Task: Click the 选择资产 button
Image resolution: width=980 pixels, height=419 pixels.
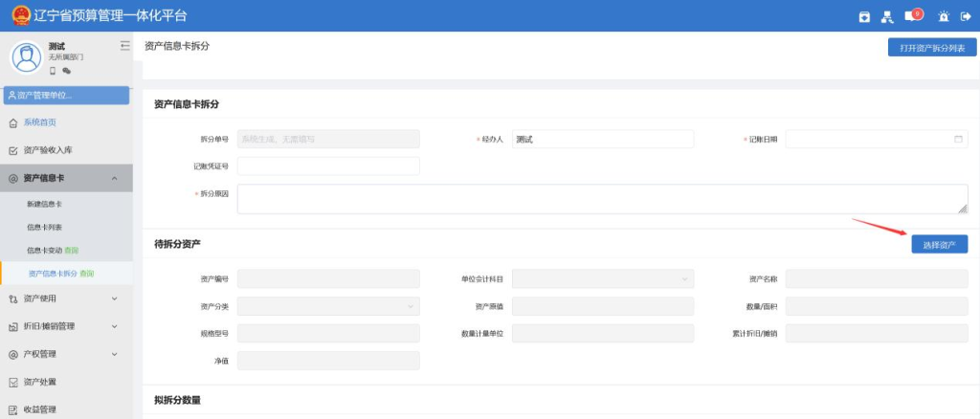Action: 940,244
